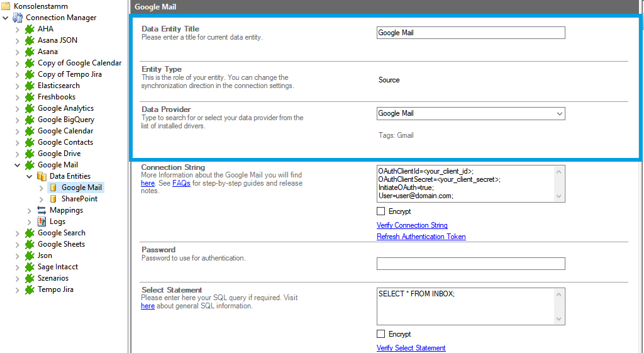Select Asana JSON connection in tree

pos(57,40)
